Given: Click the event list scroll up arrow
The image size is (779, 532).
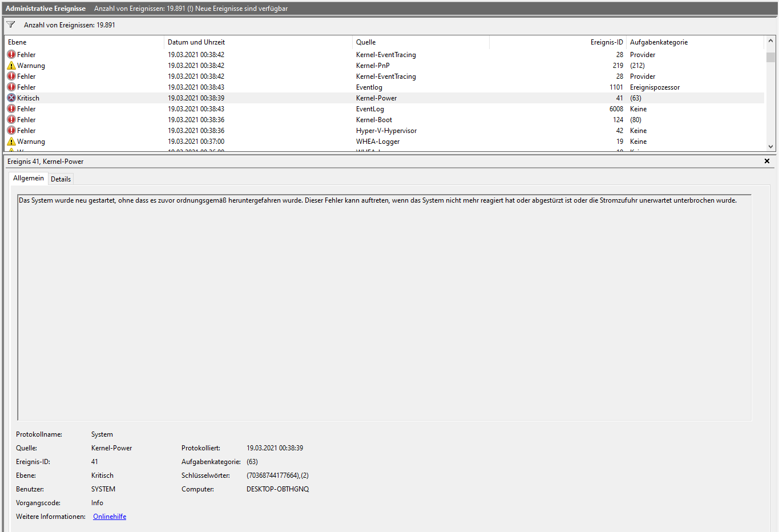Looking at the screenshot, I should coord(771,41).
